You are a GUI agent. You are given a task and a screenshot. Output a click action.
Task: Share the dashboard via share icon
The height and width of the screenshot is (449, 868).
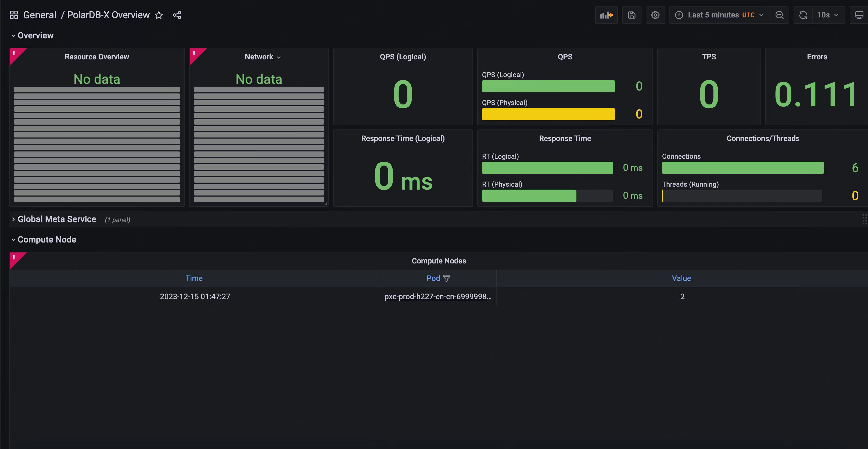(177, 15)
